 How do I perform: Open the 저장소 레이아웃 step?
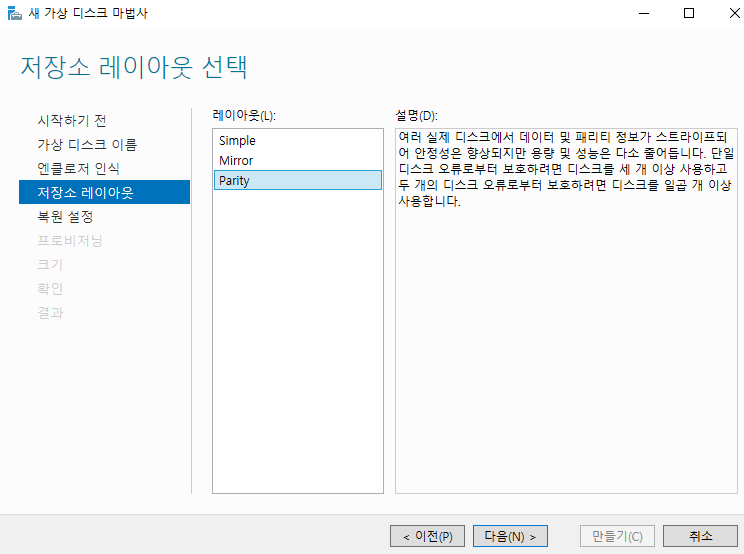tap(104, 192)
